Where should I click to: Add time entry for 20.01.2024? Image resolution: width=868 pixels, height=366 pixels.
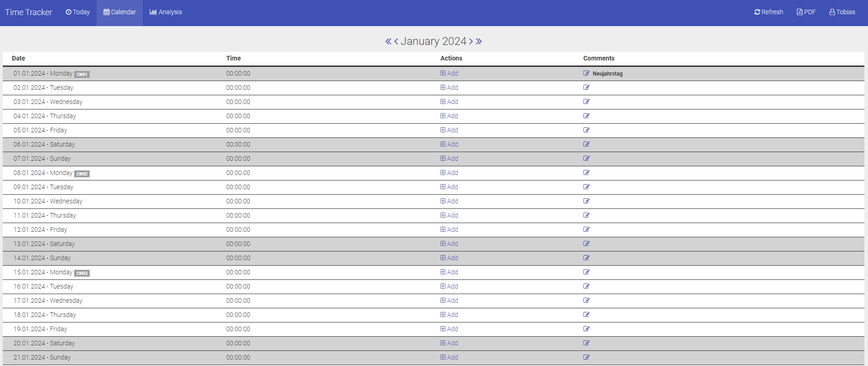click(449, 343)
